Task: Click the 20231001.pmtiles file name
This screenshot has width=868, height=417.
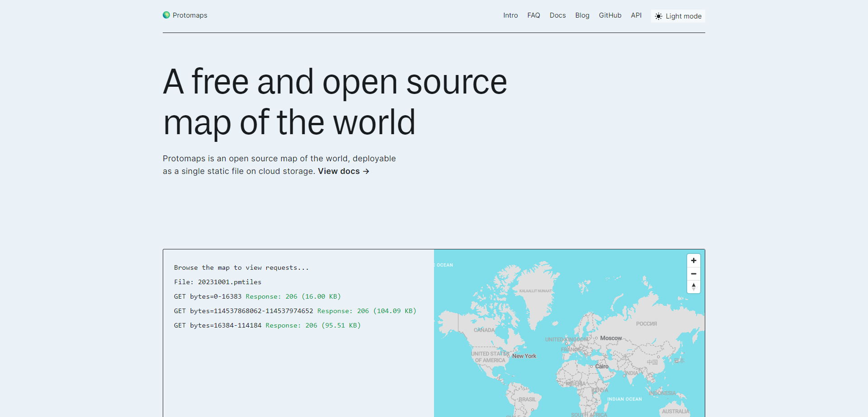Action: pos(229,281)
